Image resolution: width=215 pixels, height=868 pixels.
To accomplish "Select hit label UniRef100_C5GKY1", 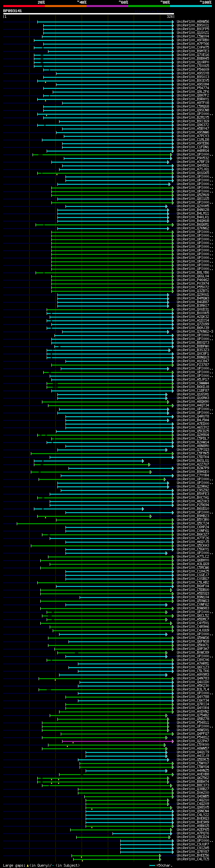I will (193, 550).
